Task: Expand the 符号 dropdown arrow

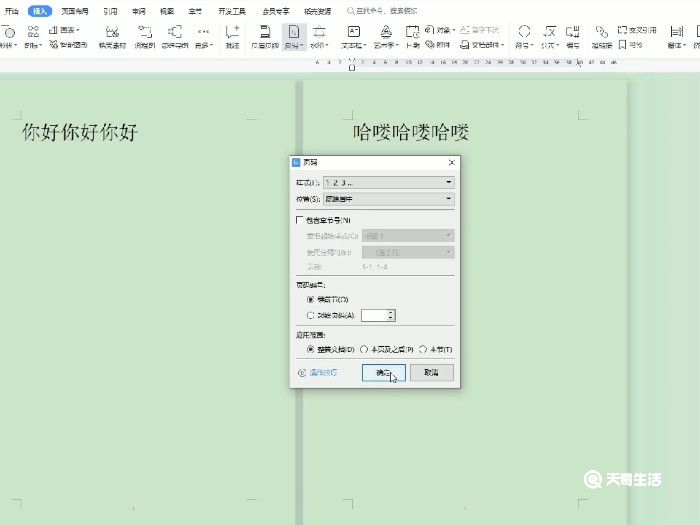Action: (532, 45)
